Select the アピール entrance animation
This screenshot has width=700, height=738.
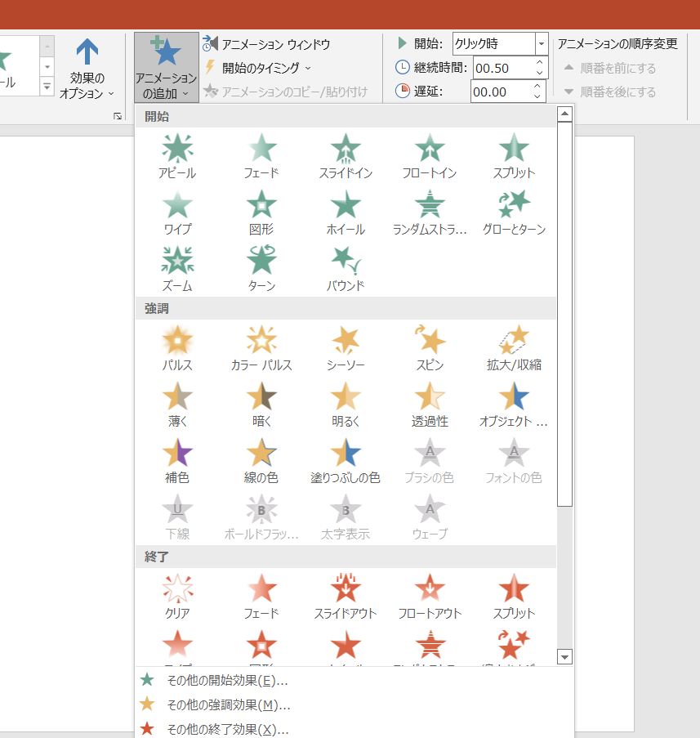[x=177, y=155]
